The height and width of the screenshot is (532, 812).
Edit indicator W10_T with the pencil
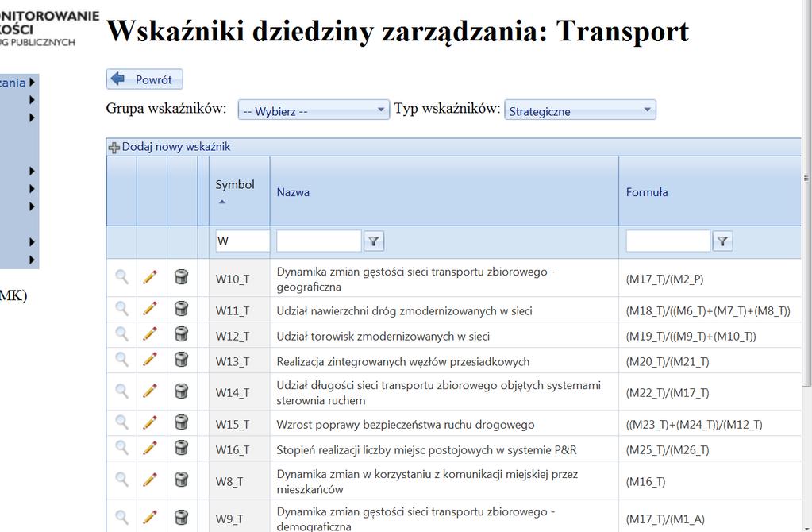(150, 276)
